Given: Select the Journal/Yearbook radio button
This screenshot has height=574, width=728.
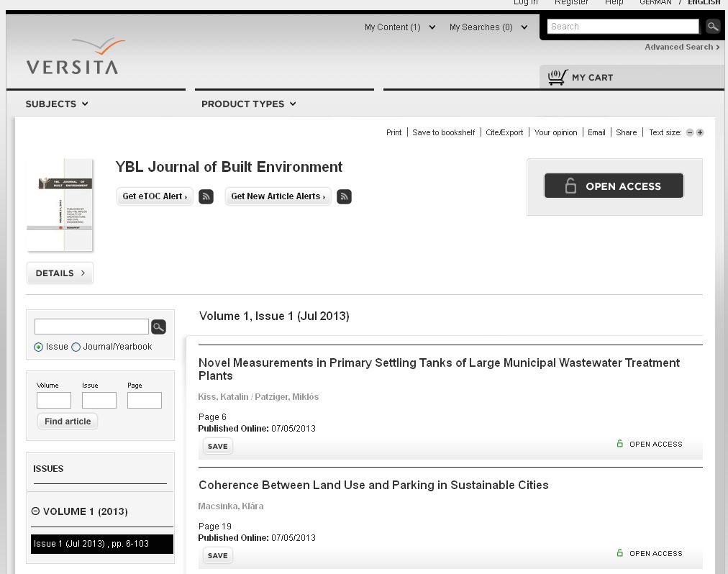Looking at the screenshot, I should [76, 347].
